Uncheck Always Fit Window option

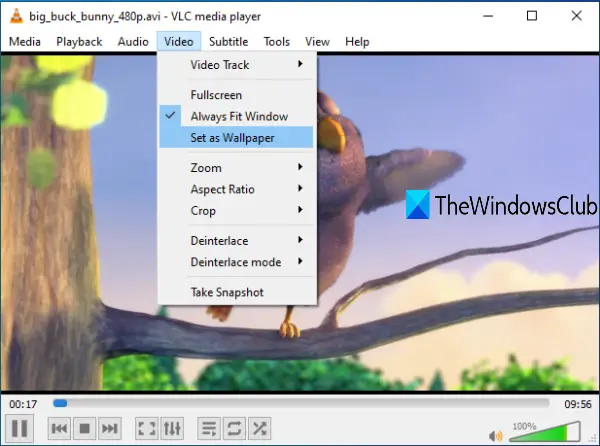(x=236, y=116)
